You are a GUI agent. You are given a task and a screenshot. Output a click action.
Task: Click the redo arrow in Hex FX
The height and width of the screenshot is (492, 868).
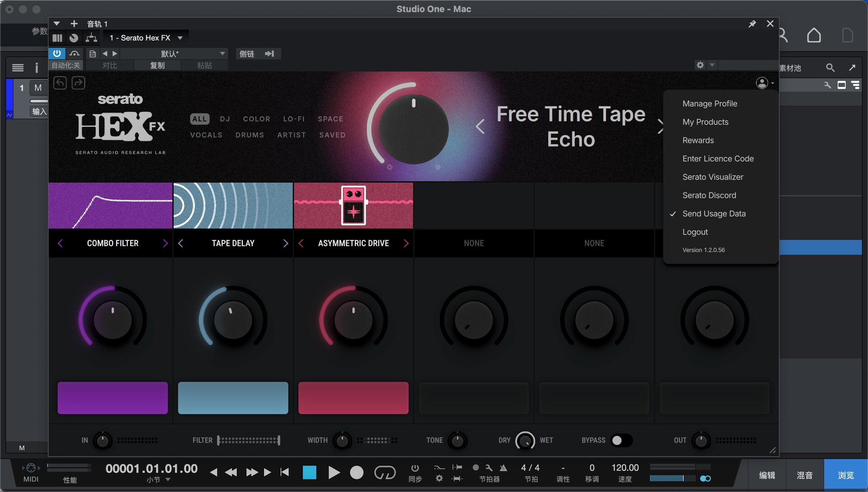(78, 83)
